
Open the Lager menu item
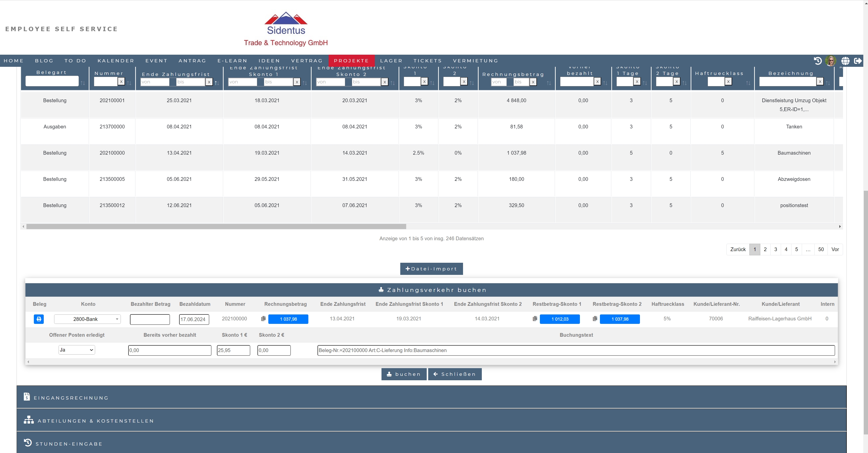(x=391, y=61)
